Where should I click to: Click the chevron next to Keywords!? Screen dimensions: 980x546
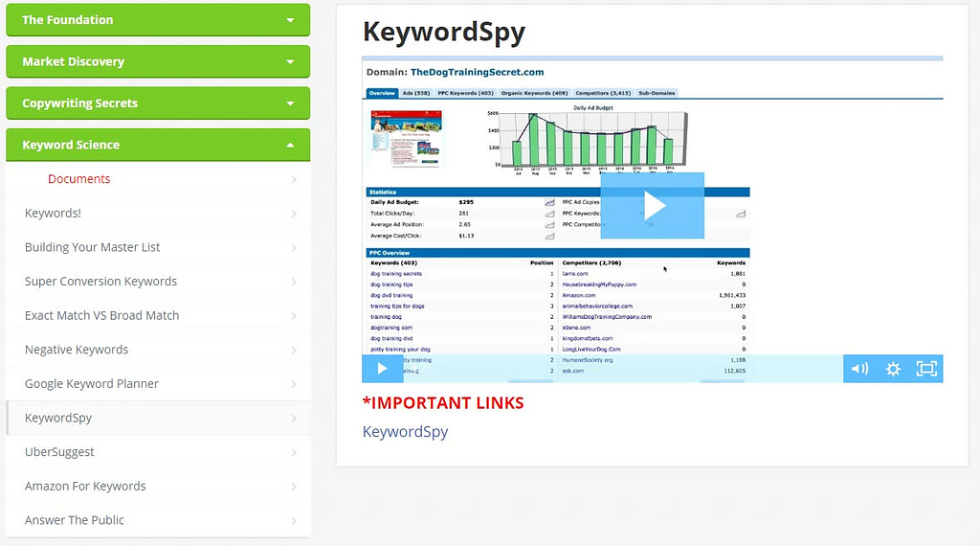tap(294, 214)
